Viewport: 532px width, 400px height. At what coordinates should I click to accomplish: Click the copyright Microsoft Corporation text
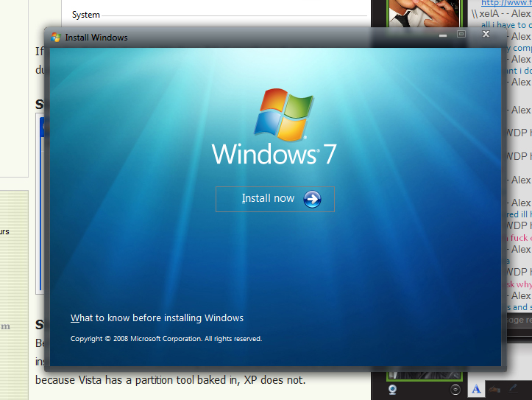coord(166,339)
